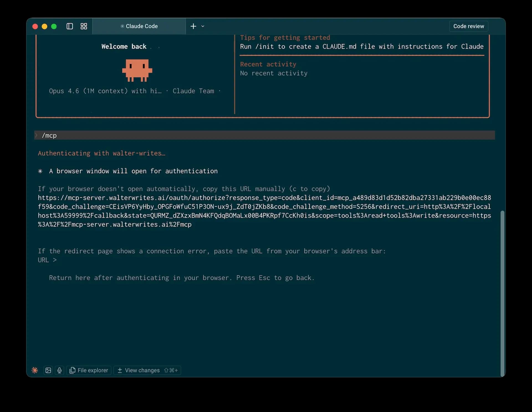Screen dimensions: 532x412
Task: Click 'A browser window will open' message
Action: (x=133, y=171)
